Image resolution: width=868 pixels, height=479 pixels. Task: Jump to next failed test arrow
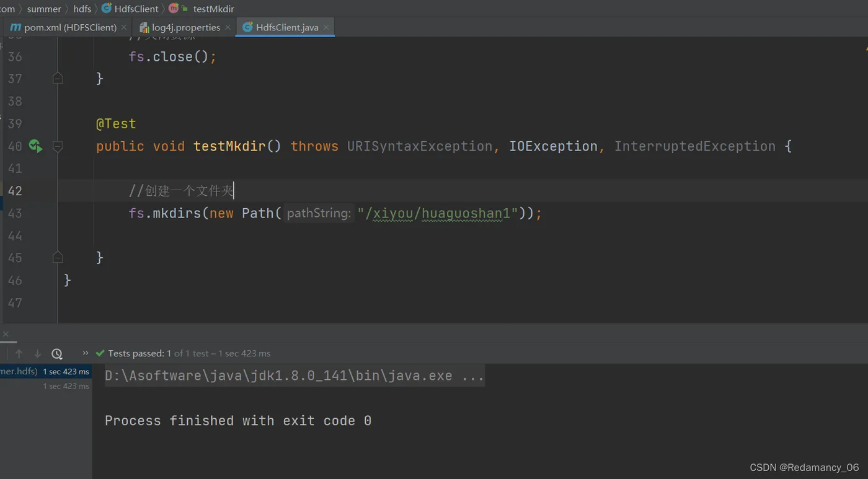(x=38, y=353)
